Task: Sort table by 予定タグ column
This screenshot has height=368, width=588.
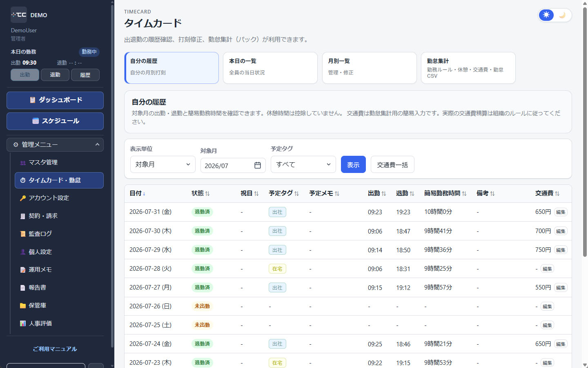Action: click(284, 193)
